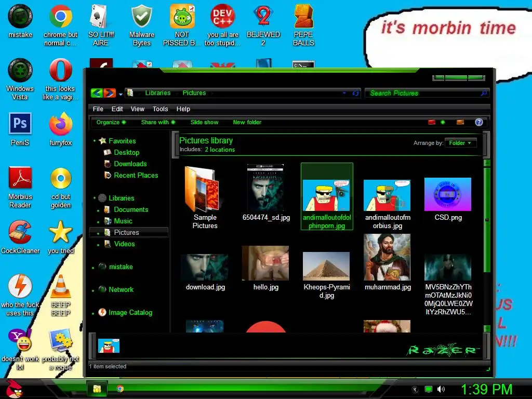The width and height of the screenshot is (532, 399).
Task: Open the Help menu
Action: click(x=183, y=109)
